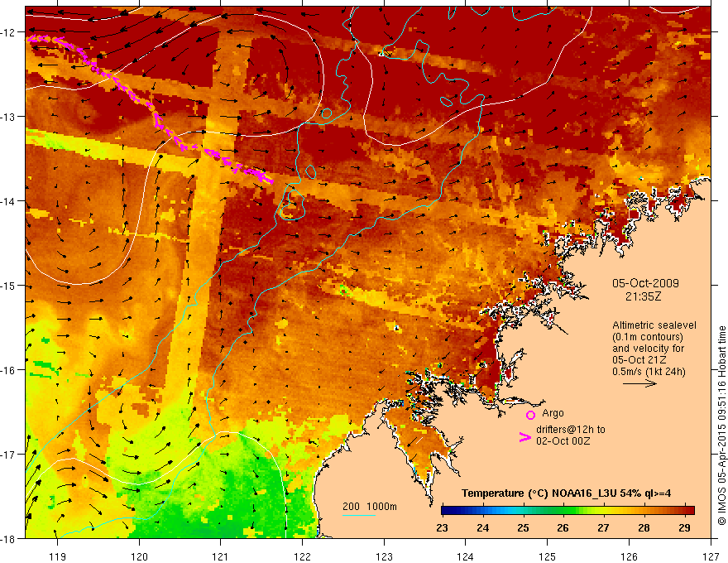728x563 pixels.
Task: Click the cyan 200 1000m depth legend line
Action: pyautogui.click(x=359, y=515)
